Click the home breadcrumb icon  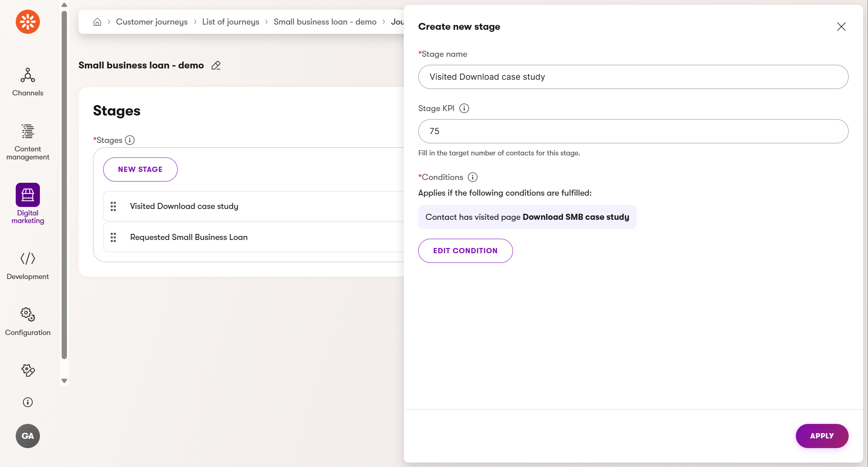click(x=97, y=22)
